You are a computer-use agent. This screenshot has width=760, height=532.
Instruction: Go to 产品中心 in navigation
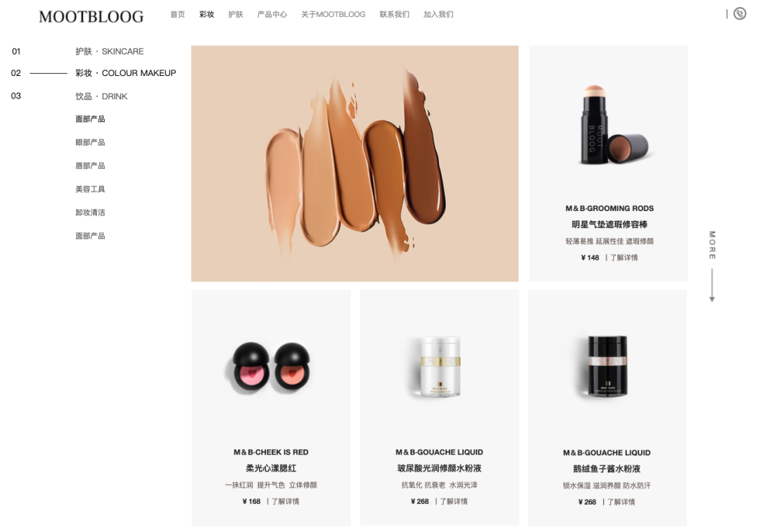[272, 15]
